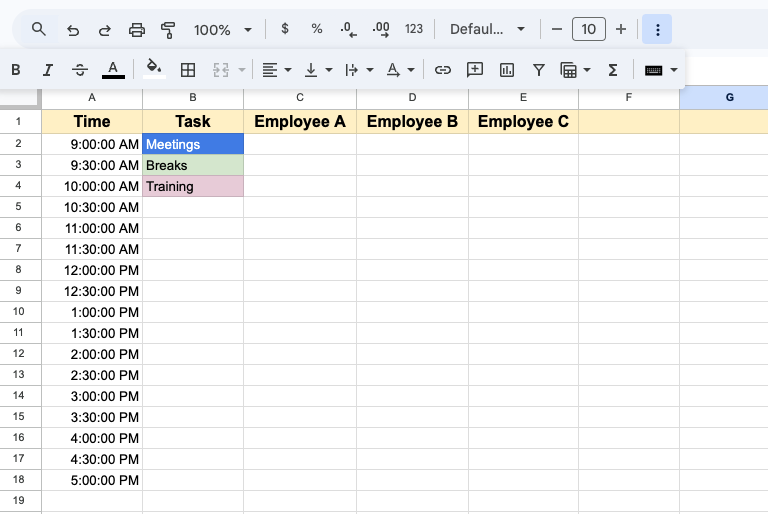Open more number formats 123
The height and width of the screenshot is (514, 768).
pyautogui.click(x=414, y=29)
